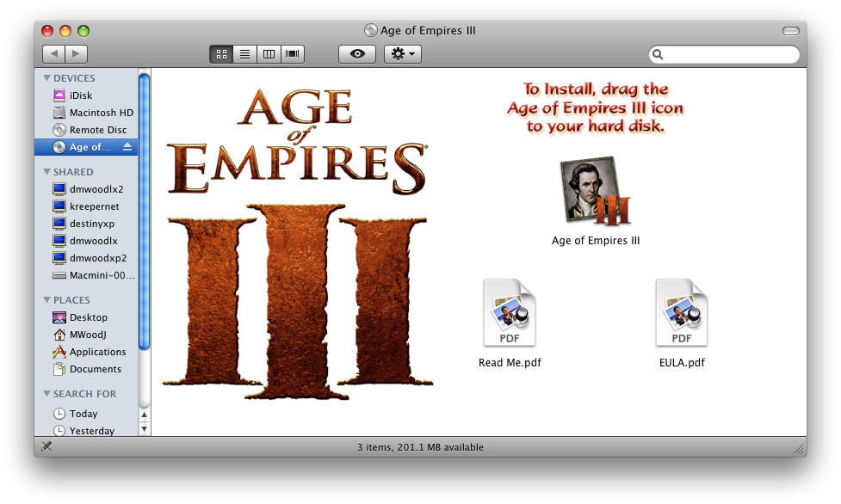
Task: Switch to Cover Flow view
Action: point(294,54)
